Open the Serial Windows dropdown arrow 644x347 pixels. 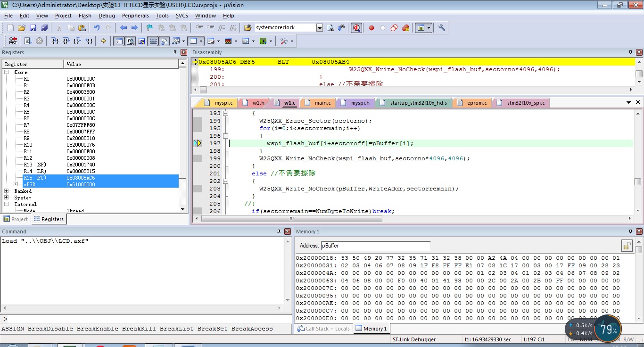pos(218,41)
